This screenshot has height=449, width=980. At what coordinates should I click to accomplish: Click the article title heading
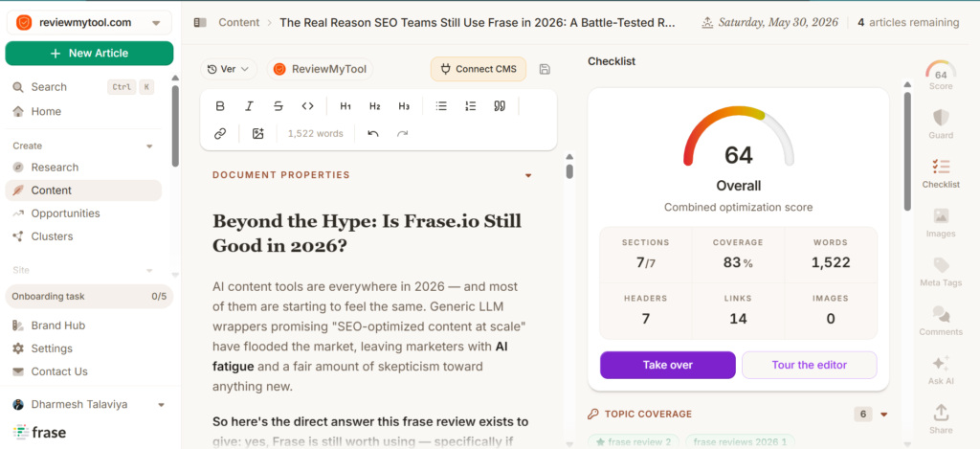[367, 233]
